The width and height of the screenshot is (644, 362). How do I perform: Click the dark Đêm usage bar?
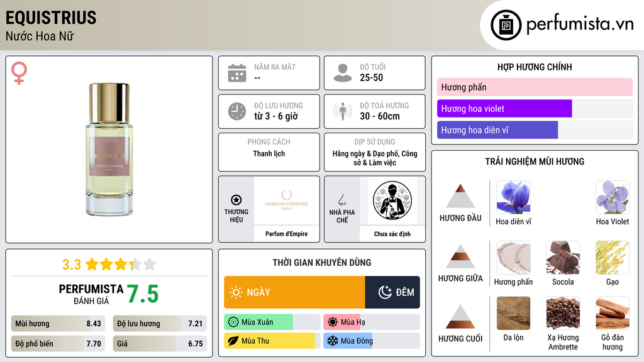point(392,292)
